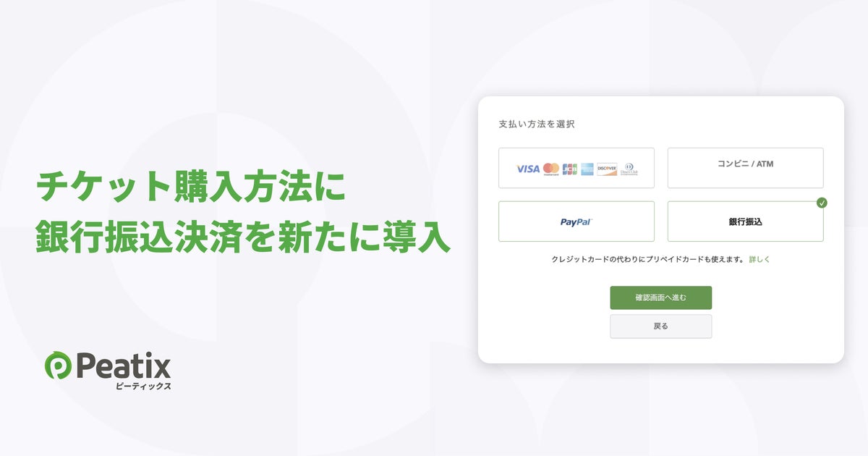Image resolution: width=868 pixels, height=456 pixels.
Task: Click the 銀行振込決済を新たに導入 headline
Action: pos(244,240)
